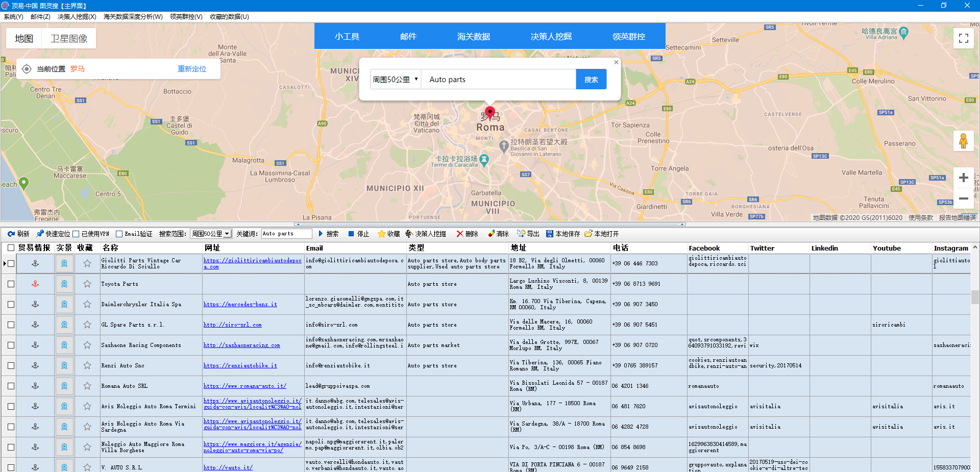980x472 pixels.
Task: Open the https://renziautobike.it link
Action: click(x=240, y=365)
